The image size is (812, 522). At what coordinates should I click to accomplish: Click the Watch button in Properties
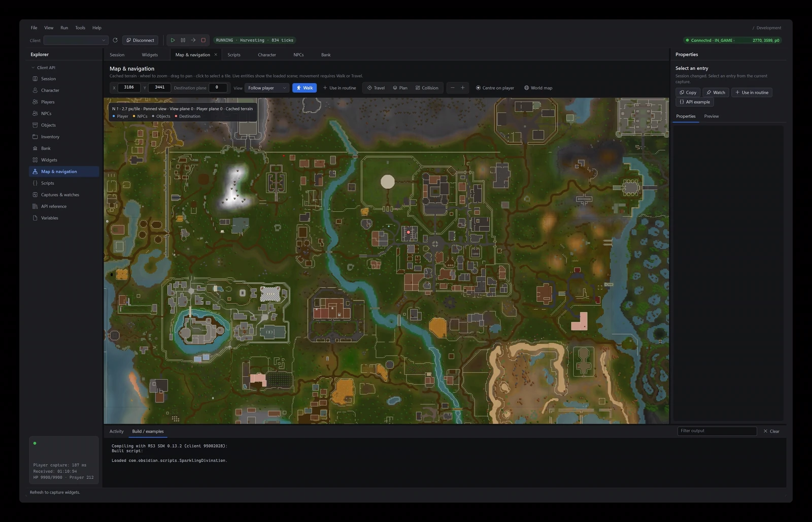716,92
